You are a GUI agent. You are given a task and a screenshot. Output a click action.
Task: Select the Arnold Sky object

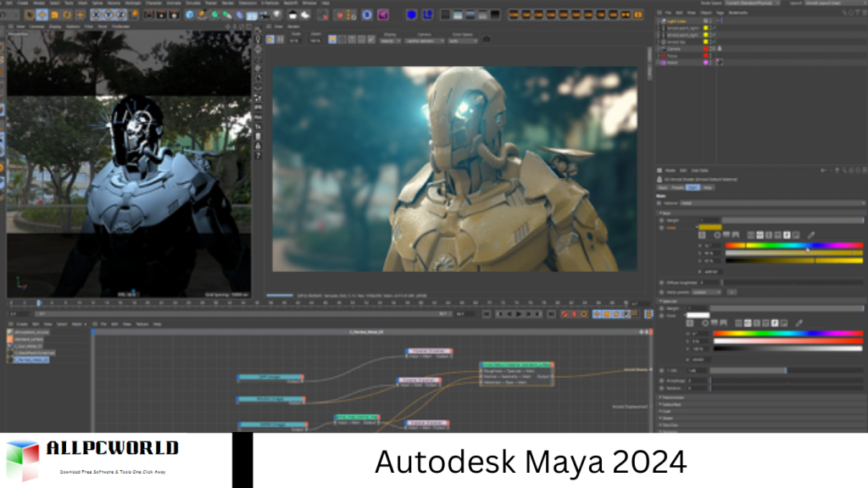676,42
